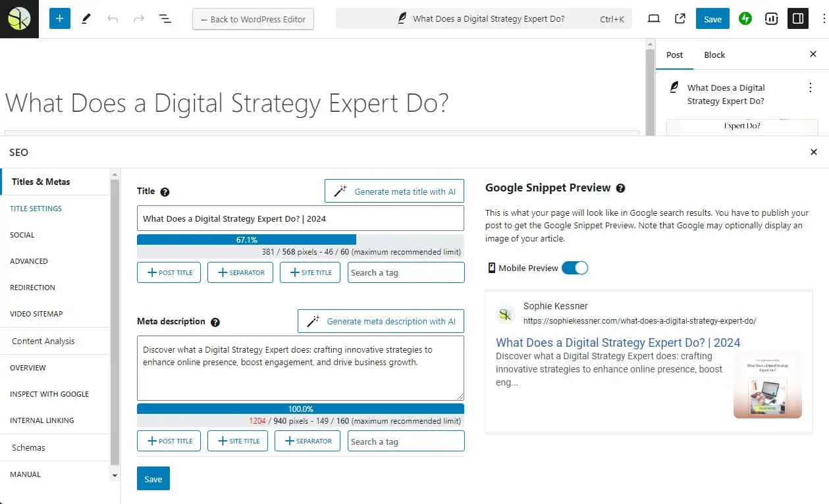Switch to the Post tab
The width and height of the screenshot is (829, 504).
click(675, 55)
